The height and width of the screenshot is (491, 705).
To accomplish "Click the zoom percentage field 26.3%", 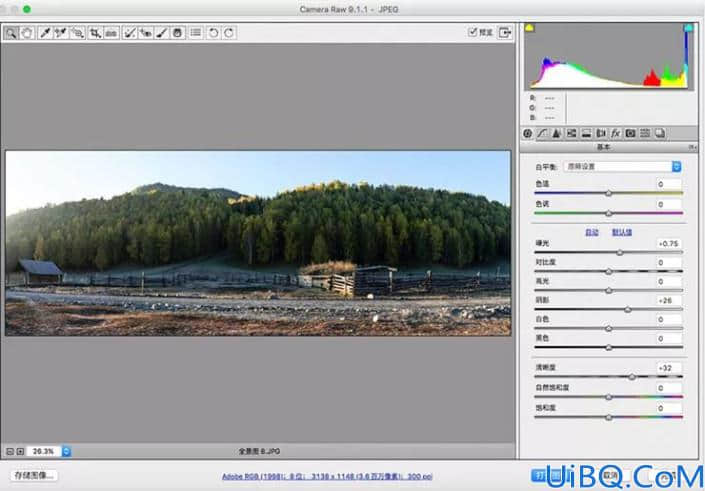I will (44, 451).
